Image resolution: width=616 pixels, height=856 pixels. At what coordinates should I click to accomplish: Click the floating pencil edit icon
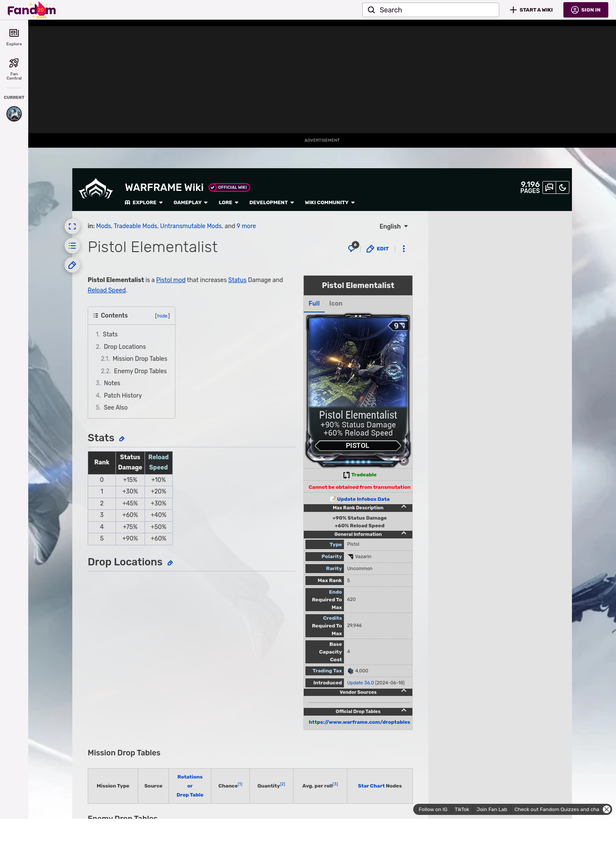pyautogui.click(x=72, y=265)
